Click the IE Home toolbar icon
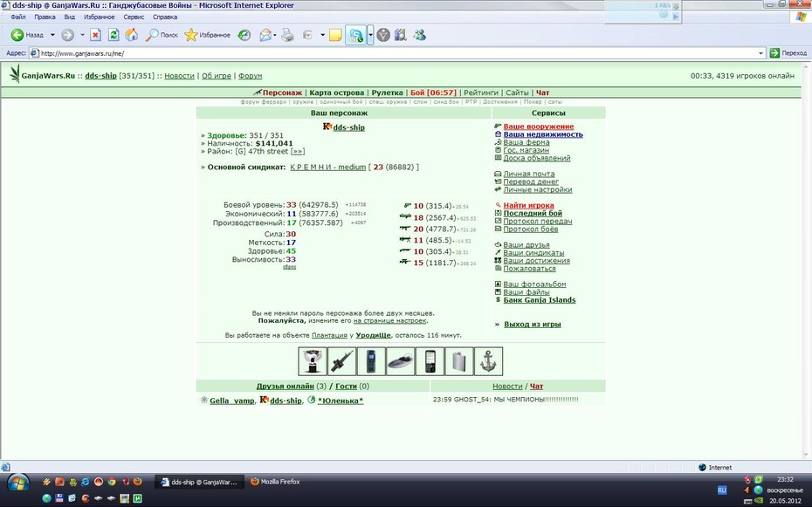The width and height of the screenshot is (812, 507). (132, 35)
